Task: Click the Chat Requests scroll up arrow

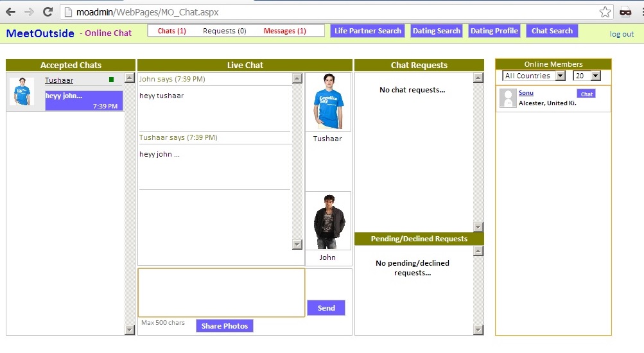Action: (x=478, y=78)
